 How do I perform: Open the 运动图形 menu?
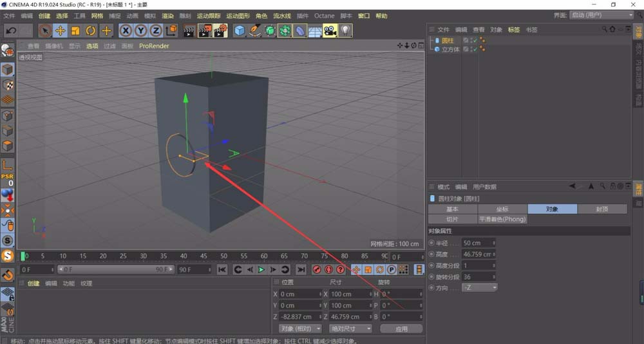[238, 16]
